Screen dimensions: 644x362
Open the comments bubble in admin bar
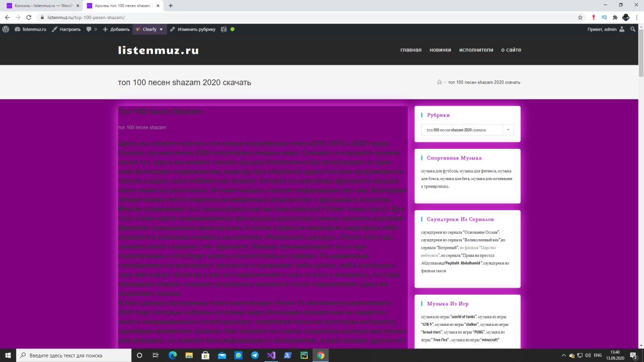[x=92, y=29]
